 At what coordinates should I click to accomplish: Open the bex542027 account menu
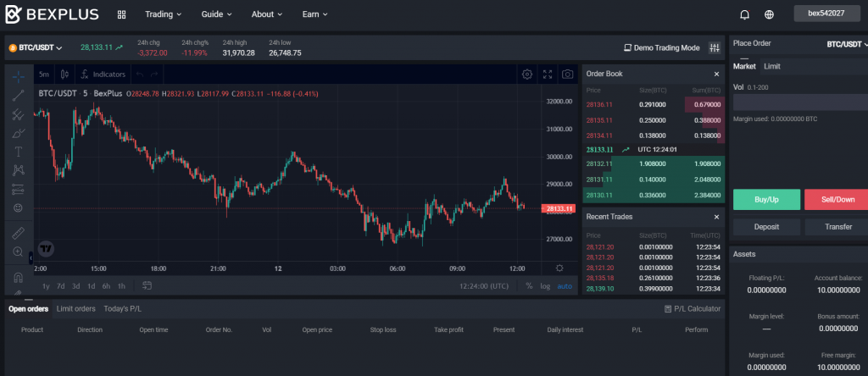pos(826,14)
